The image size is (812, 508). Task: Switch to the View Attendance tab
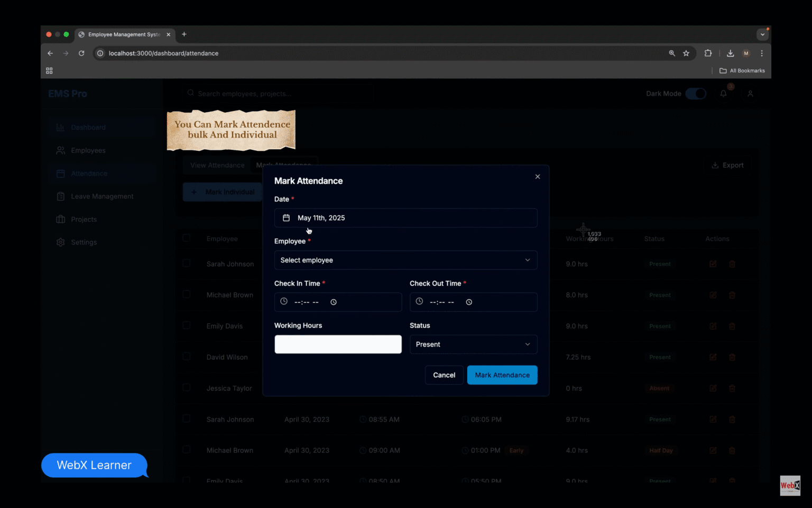pos(217,165)
